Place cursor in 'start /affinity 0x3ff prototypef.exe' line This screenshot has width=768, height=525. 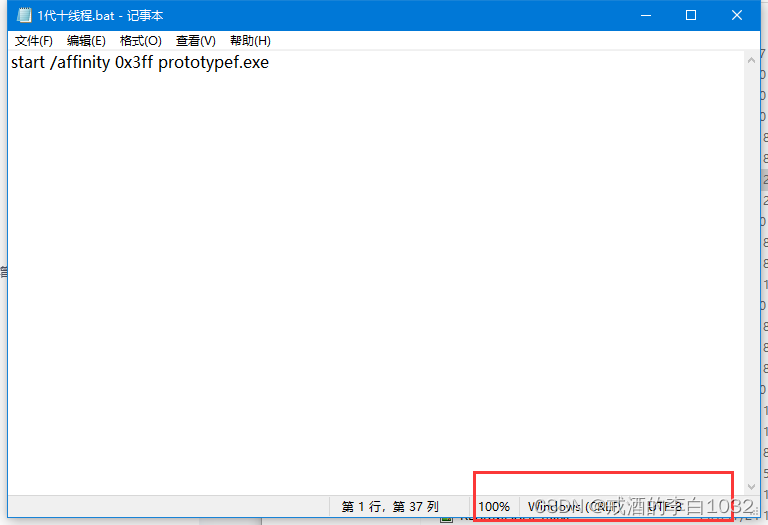[x=140, y=63]
